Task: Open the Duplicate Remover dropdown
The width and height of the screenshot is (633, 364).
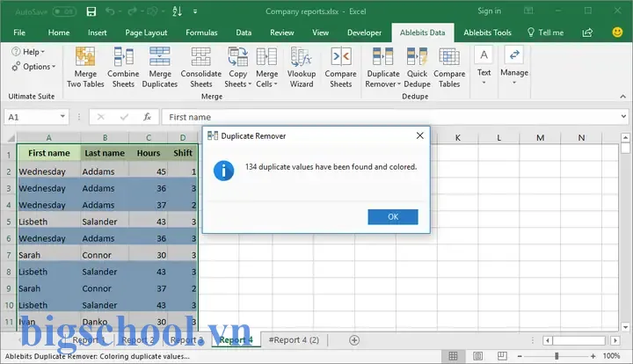Action: (x=382, y=68)
